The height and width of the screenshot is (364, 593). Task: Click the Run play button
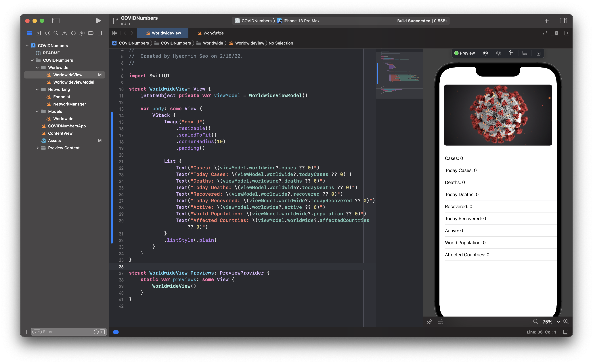[98, 21]
